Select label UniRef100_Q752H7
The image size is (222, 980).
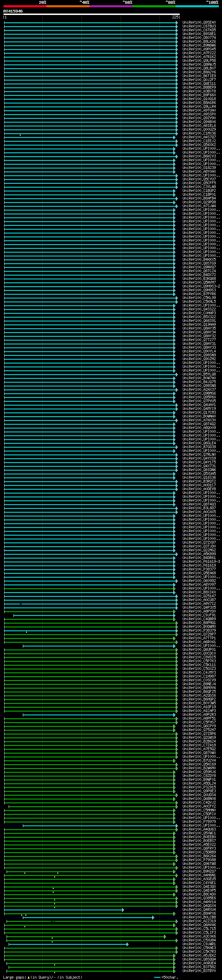coord(199,730)
